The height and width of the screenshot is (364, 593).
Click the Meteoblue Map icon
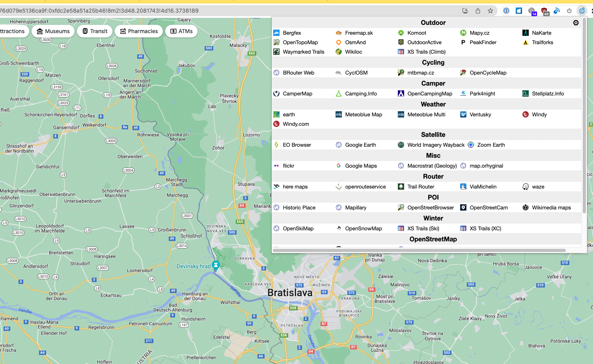339,114
